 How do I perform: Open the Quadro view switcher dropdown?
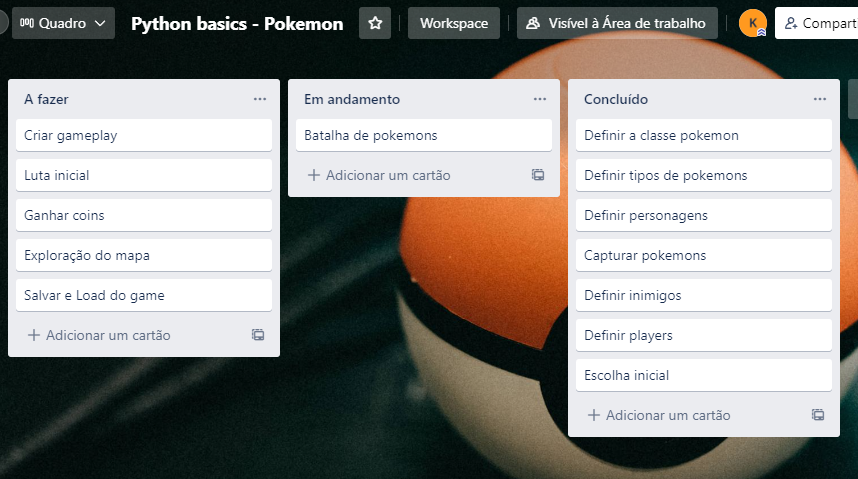[x=63, y=23]
